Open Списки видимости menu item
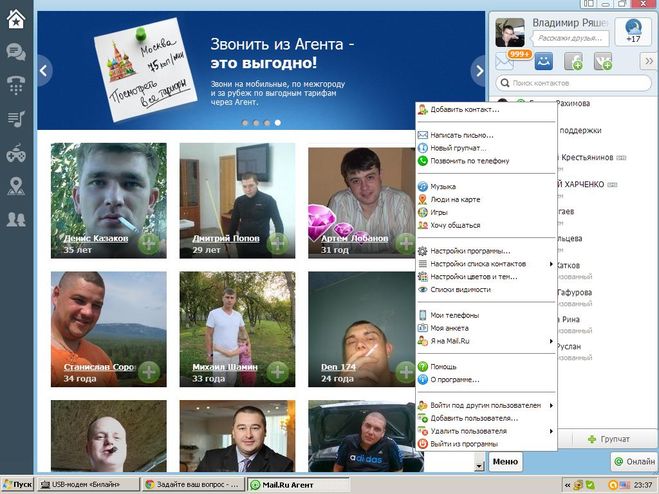 [x=486, y=290]
